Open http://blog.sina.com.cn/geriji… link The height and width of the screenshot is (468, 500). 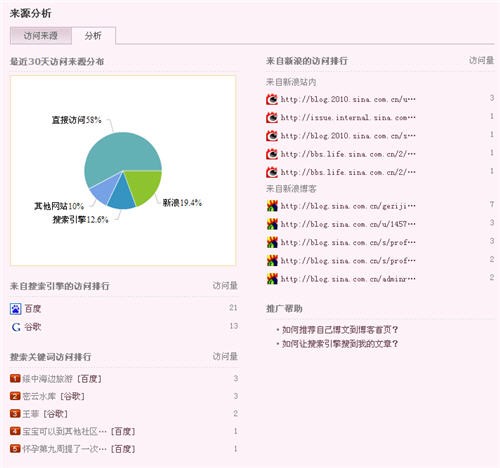point(348,206)
